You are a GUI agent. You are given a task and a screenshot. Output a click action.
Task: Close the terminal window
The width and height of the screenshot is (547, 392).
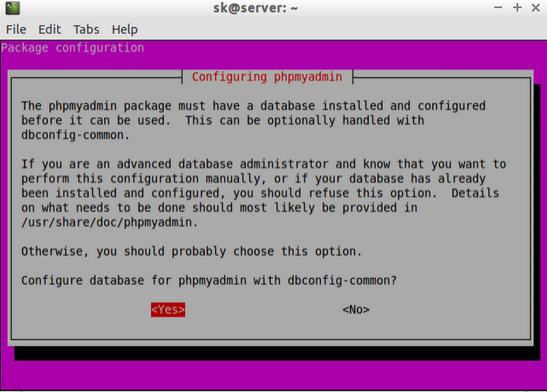tap(535, 7)
